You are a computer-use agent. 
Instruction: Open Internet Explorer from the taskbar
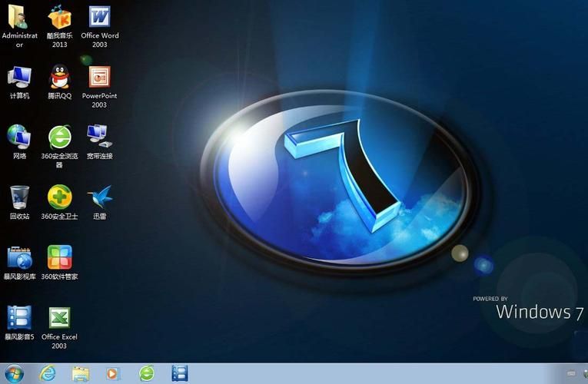[x=48, y=374]
